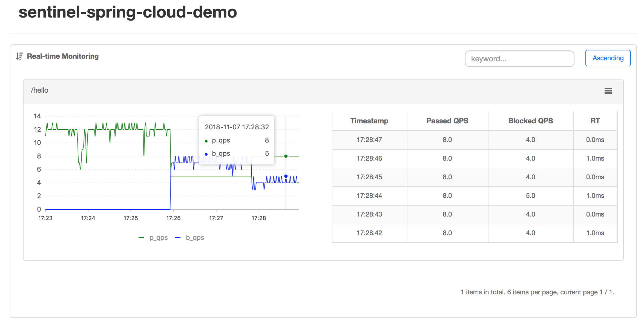Screen dimensions: 644x330
Task: Click the 17:26 x-axis label
Action: (x=173, y=218)
